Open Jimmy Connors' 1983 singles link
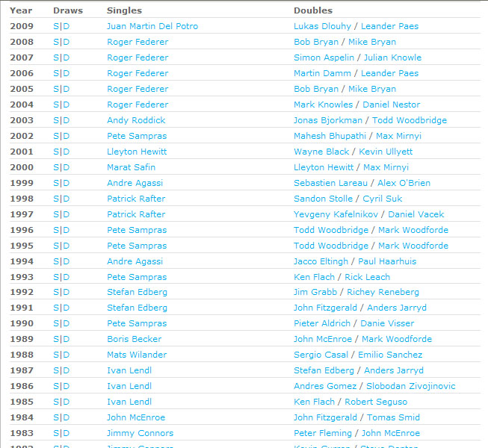This screenshot has width=488, height=448. [x=140, y=433]
